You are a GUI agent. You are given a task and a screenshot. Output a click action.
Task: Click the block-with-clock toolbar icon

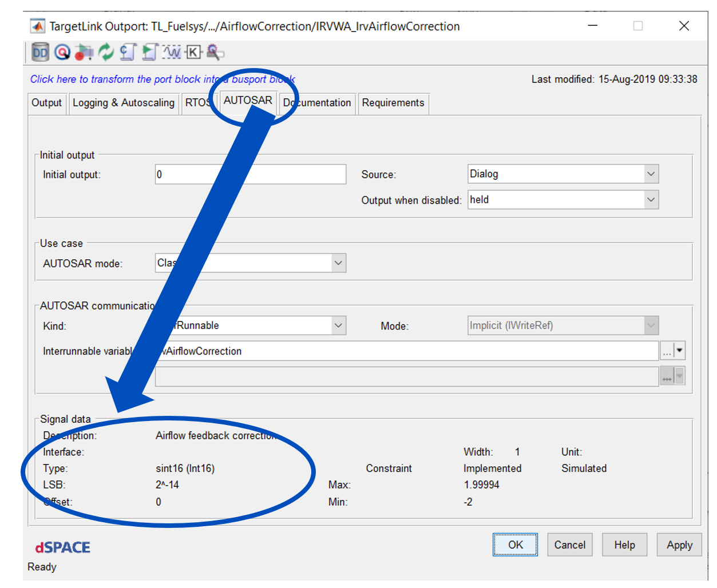point(84,52)
